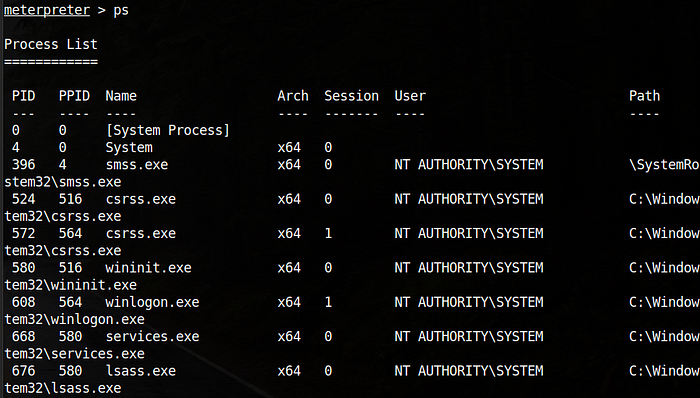Viewport: 700px width, 398px height.
Task: Click session value 1 in the winlogon.exe row
Action: (x=329, y=302)
